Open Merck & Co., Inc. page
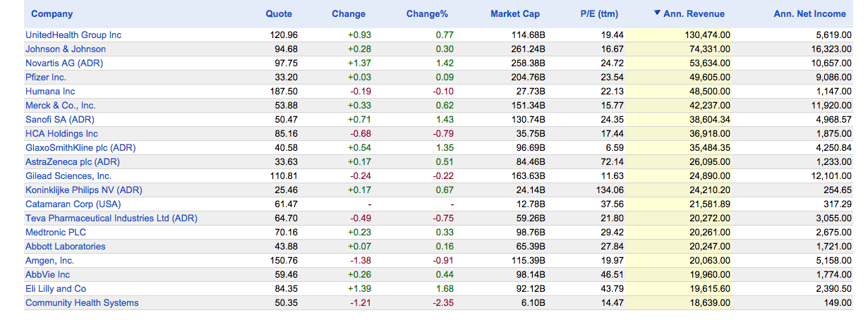Viewport: 868px width, 320px height. point(60,106)
